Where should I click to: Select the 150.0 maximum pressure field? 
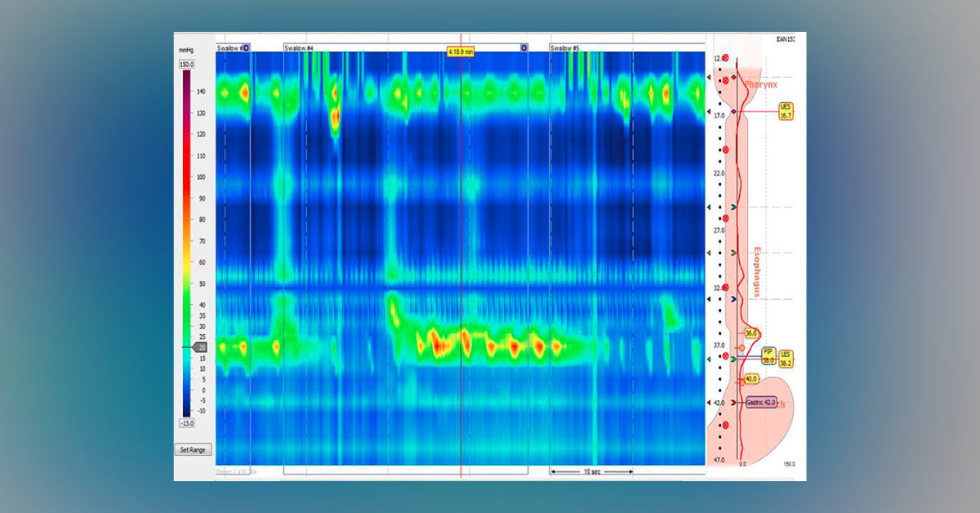(186, 64)
